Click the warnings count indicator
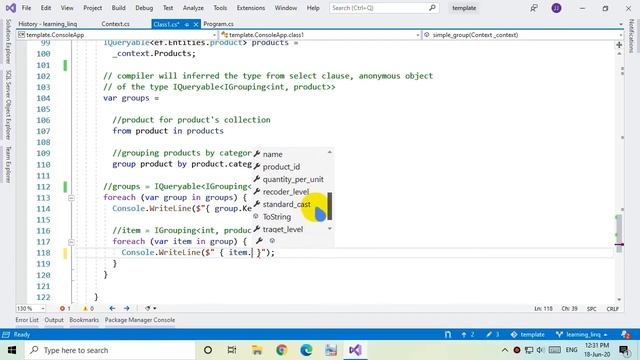 point(89,309)
